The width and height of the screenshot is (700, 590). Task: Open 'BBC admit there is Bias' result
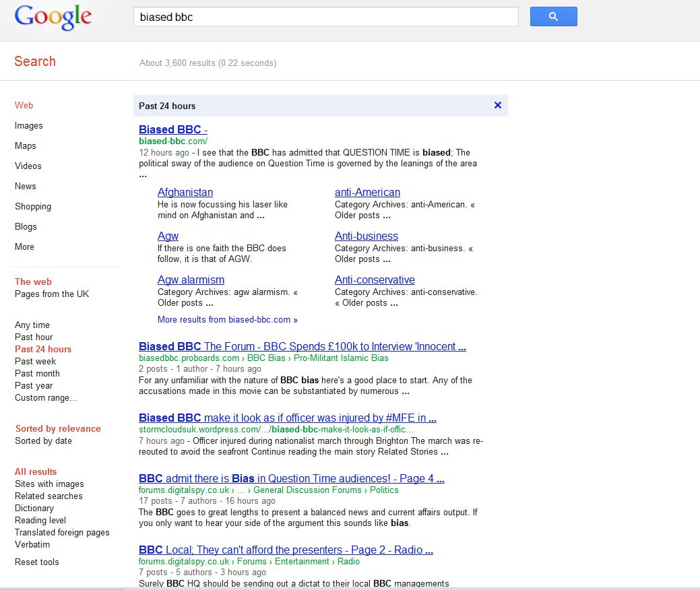[x=292, y=478]
